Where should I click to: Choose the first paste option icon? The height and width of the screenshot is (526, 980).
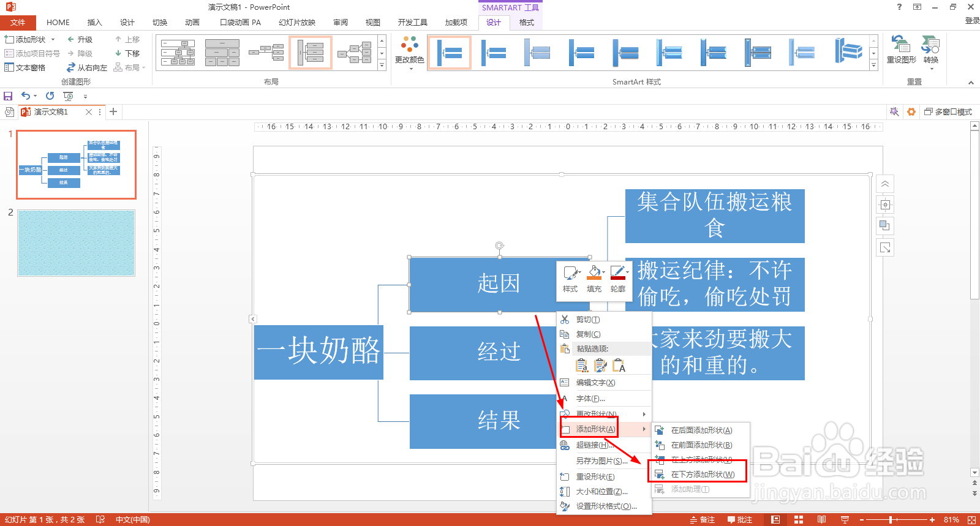(582, 366)
